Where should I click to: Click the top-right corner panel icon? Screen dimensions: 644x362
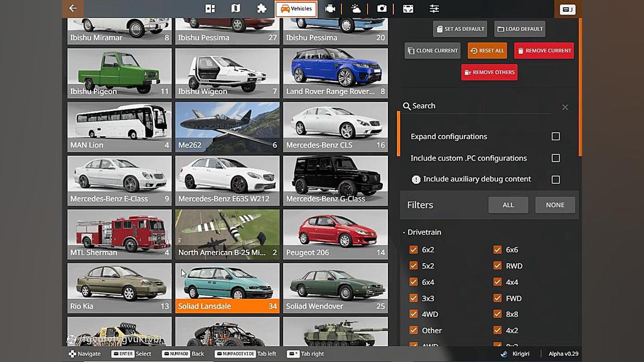coord(567,9)
